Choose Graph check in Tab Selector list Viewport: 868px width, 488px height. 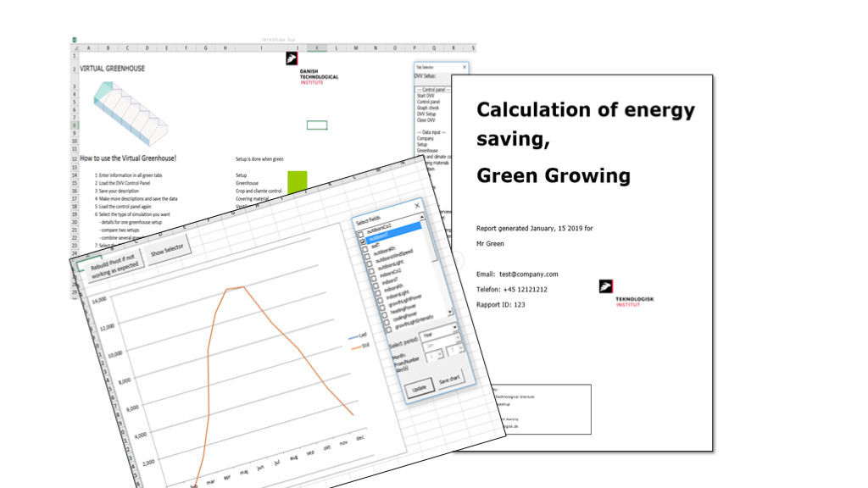(428, 108)
